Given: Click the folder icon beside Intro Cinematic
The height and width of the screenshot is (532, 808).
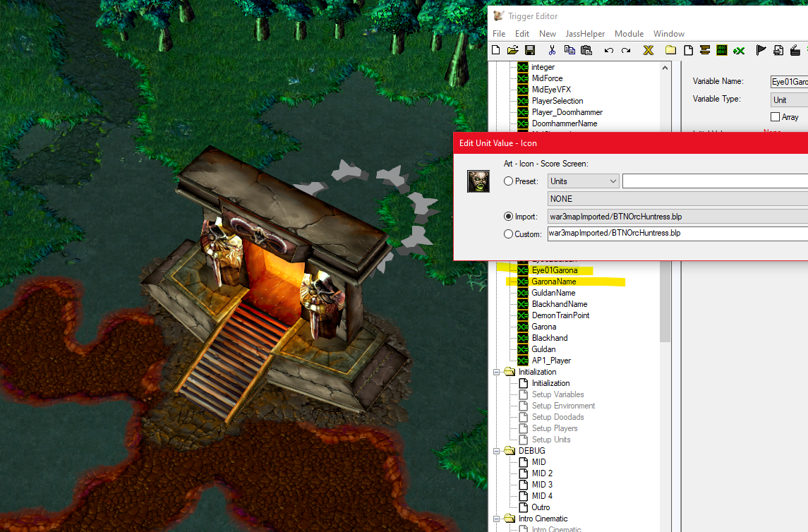Looking at the screenshot, I should 509,519.
